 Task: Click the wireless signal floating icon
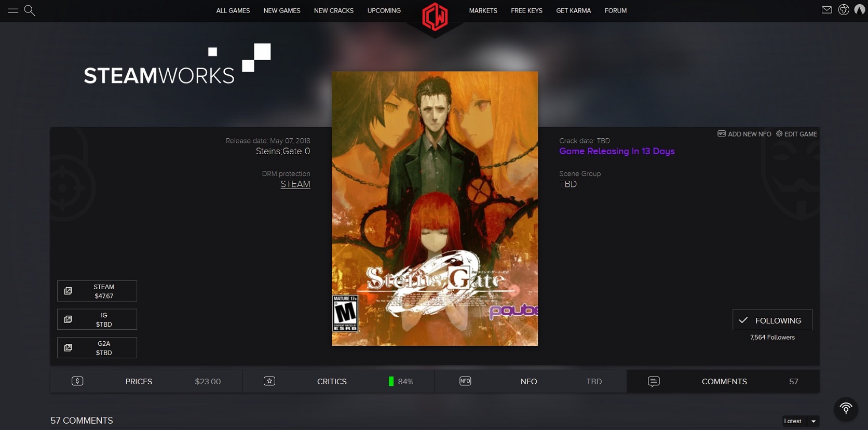[846, 409]
